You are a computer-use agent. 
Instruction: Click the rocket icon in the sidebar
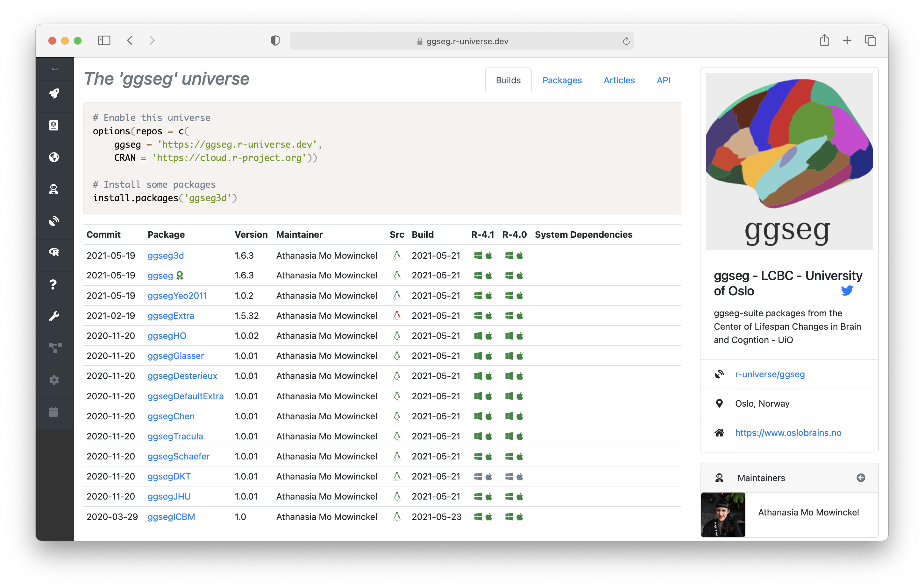(54, 93)
